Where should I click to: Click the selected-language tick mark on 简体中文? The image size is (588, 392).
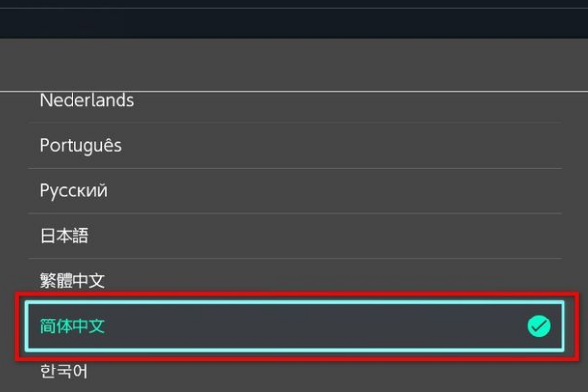pos(539,326)
